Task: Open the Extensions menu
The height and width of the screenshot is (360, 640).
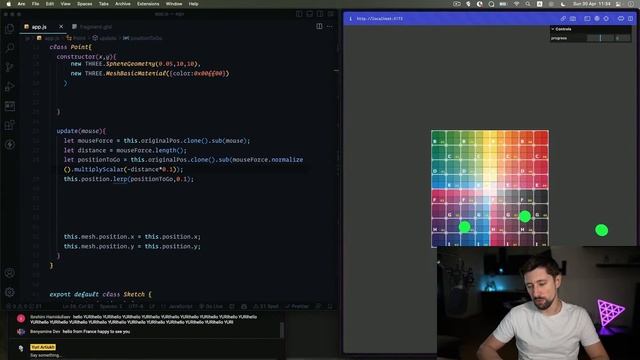Action: [x=148, y=4]
